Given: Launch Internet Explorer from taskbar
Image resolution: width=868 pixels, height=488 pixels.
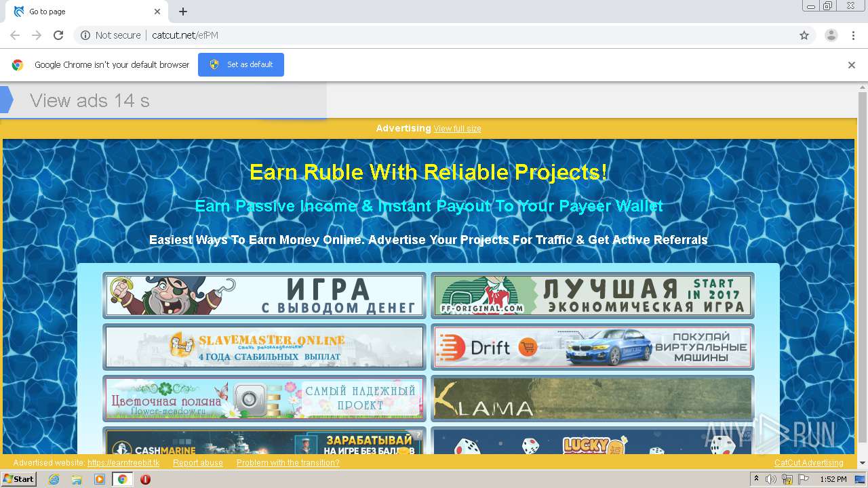Looking at the screenshot, I should click(54, 479).
